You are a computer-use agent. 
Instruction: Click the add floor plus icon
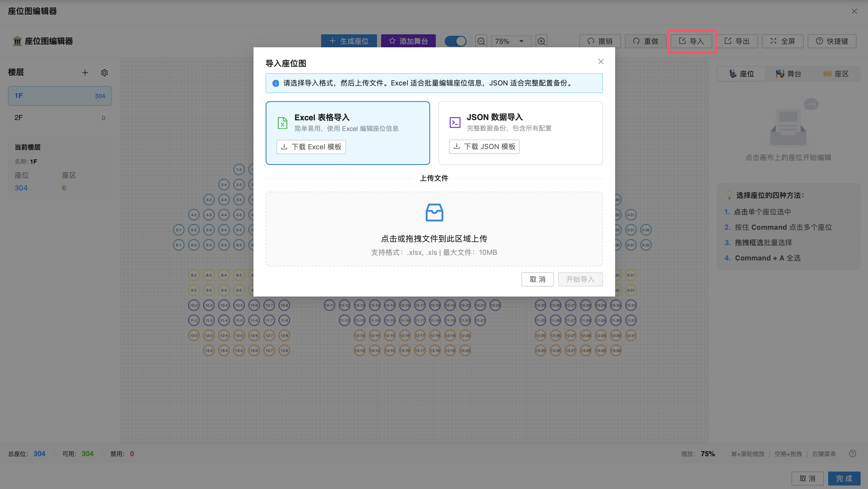tap(85, 72)
